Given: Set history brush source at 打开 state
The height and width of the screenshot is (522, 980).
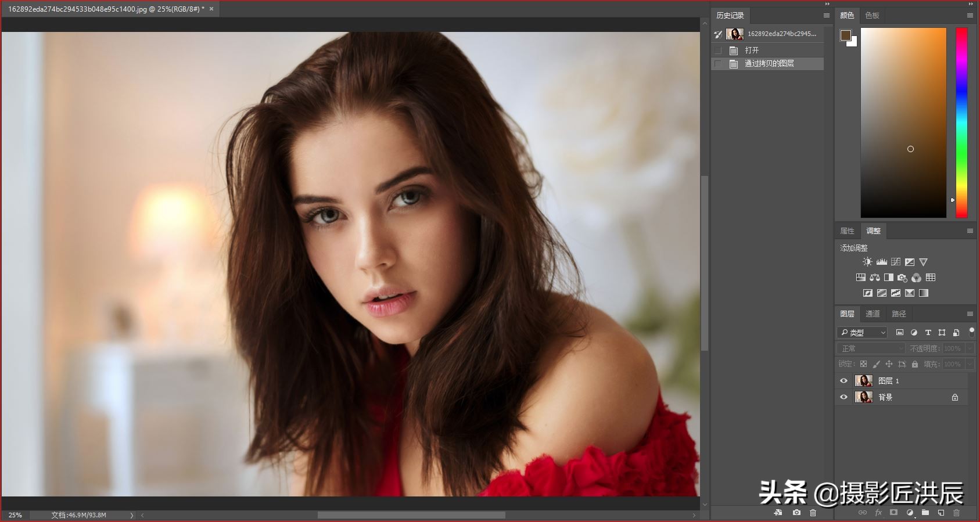Looking at the screenshot, I should pyautogui.click(x=719, y=51).
